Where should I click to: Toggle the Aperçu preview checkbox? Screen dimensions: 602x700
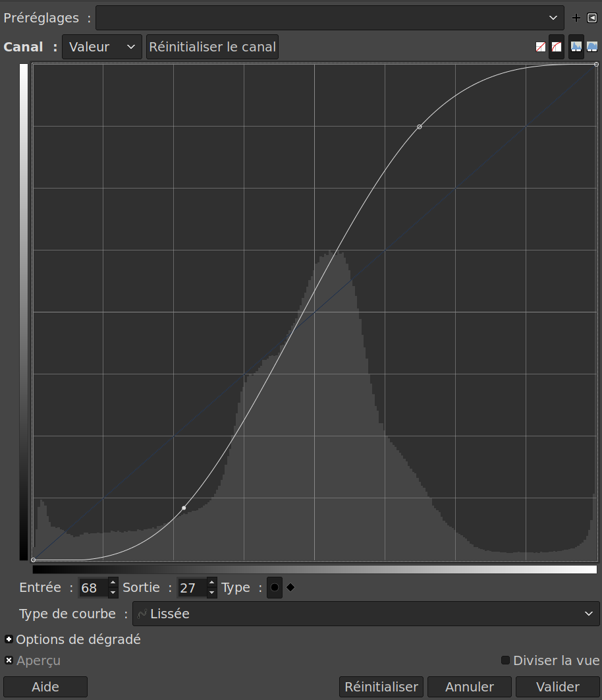click(x=9, y=660)
